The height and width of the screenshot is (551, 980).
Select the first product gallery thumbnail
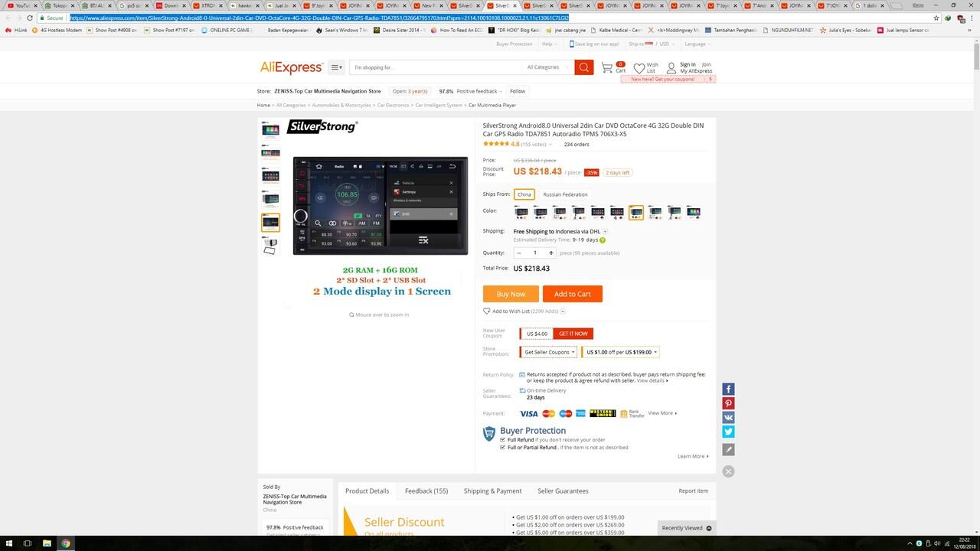pos(270,129)
